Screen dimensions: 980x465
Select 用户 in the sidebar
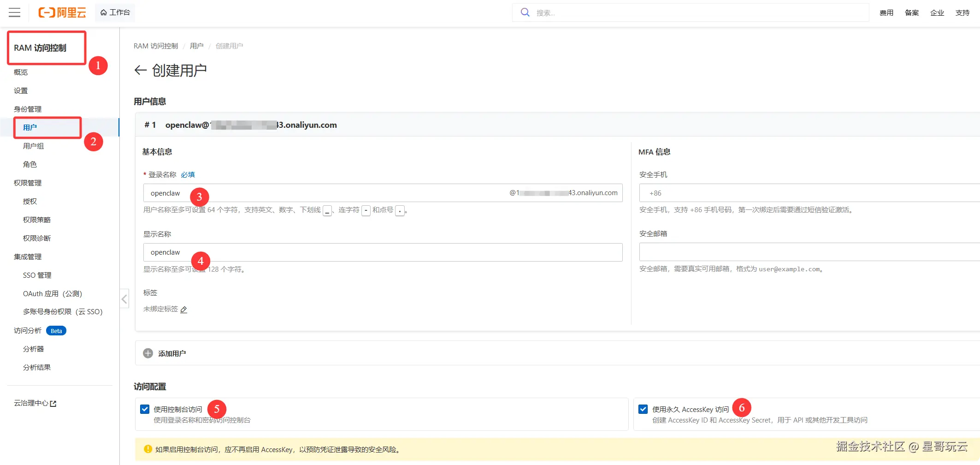(x=30, y=127)
